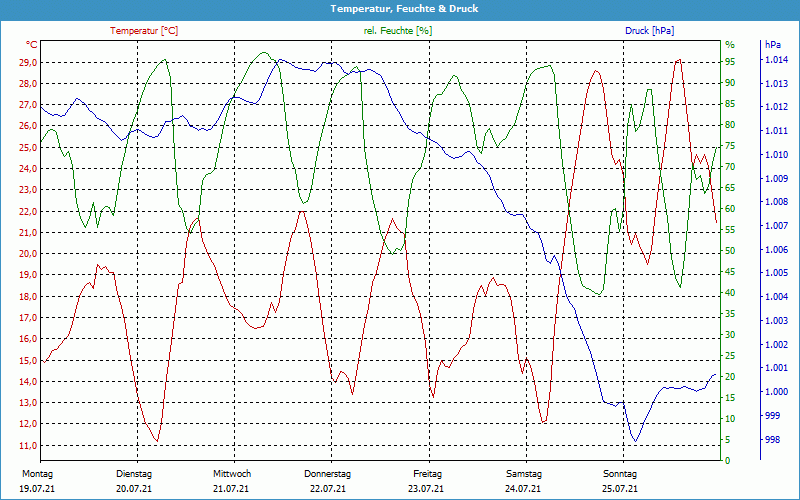Click the 'Sonntag' day label
Screen dimensions: 800x500
point(620,473)
